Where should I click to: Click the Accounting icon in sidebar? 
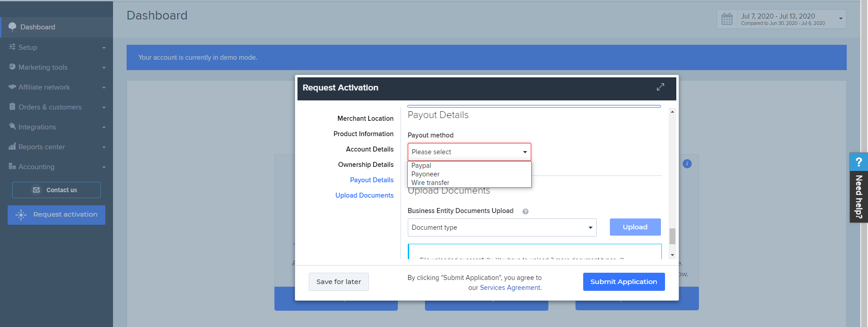coord(12,166)
